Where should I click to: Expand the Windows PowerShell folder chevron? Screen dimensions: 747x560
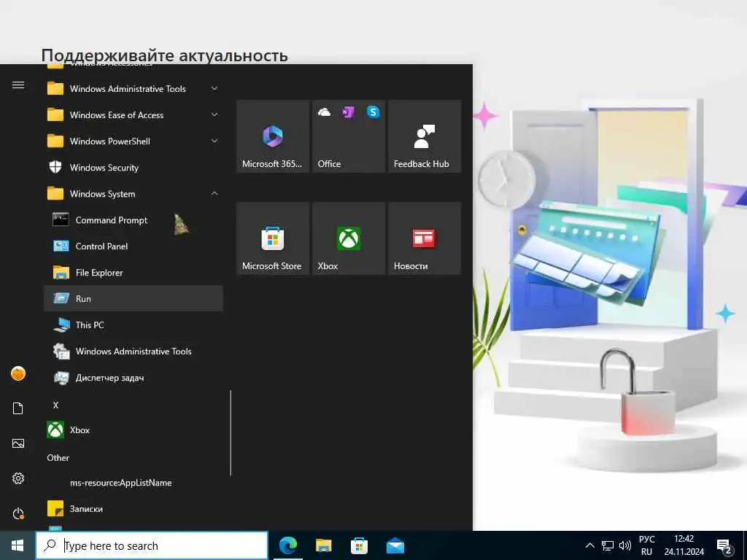[x=214, y=141]
